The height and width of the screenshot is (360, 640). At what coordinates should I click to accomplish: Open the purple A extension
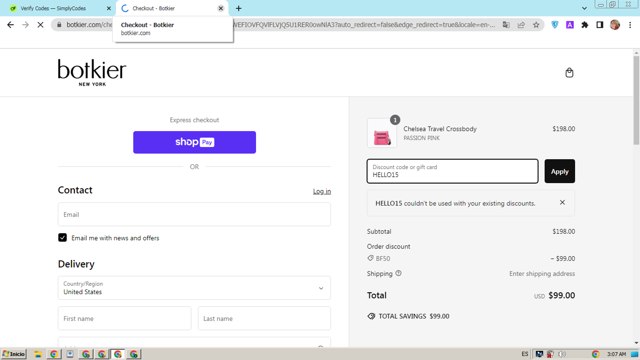570,25
